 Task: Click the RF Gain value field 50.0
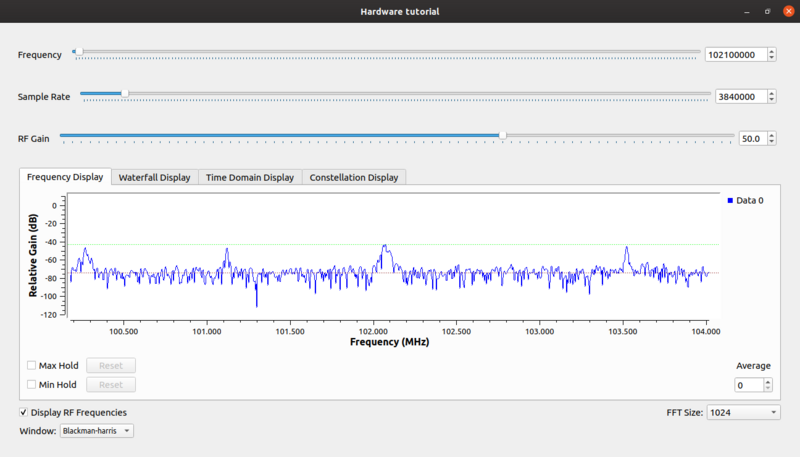[753, 138]
